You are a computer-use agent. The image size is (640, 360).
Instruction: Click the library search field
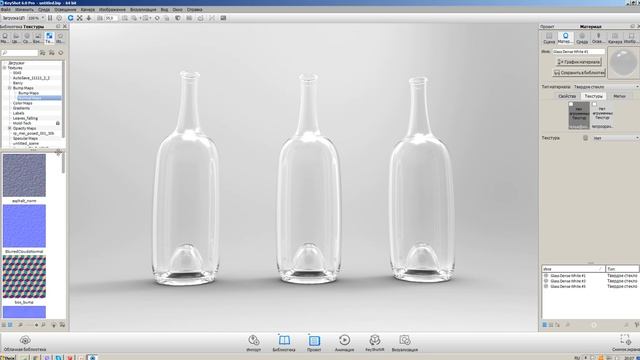(x=20, y=53)
